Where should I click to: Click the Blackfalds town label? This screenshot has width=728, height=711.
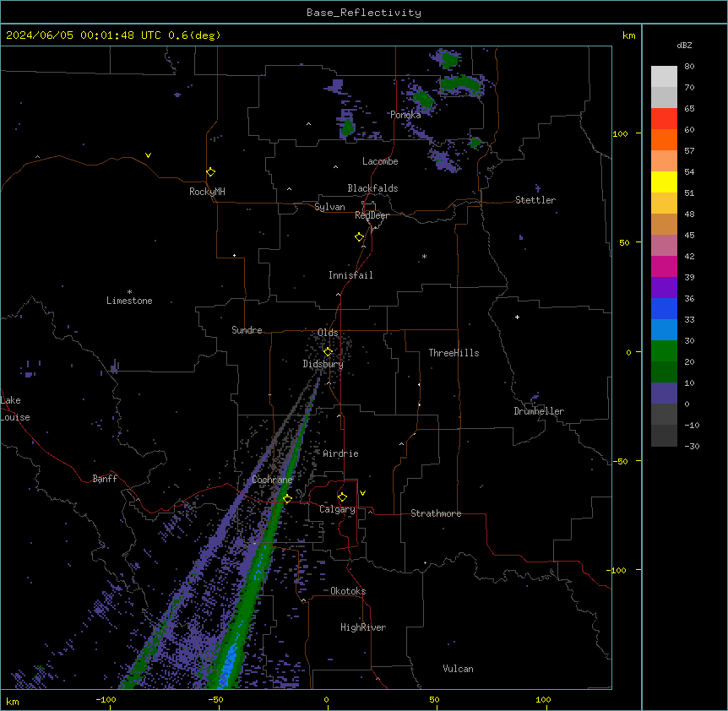coord(372,188)
